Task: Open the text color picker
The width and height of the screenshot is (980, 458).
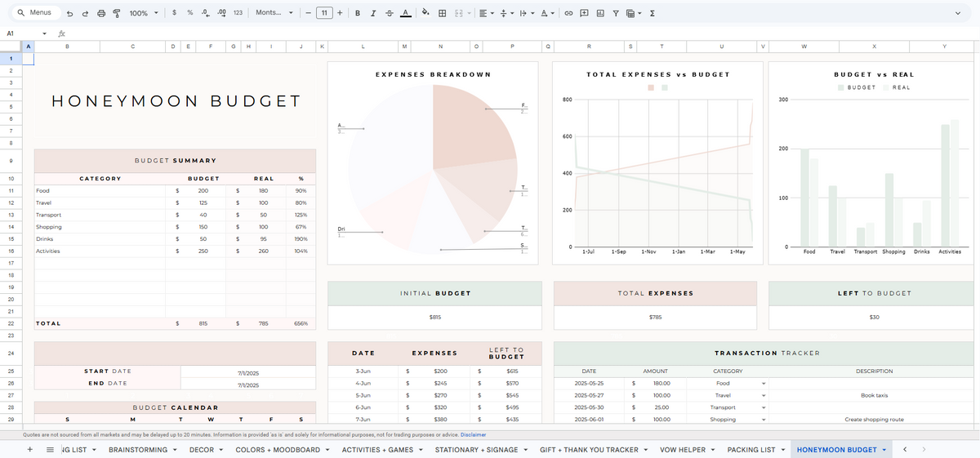Action: click(x=404, y=13)
